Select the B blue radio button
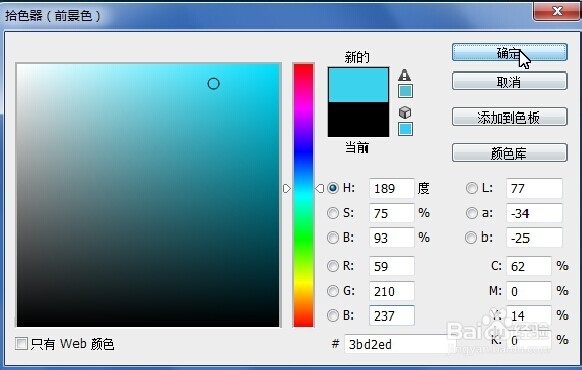Viewport: 582px width, 370px height. [333, 316]
